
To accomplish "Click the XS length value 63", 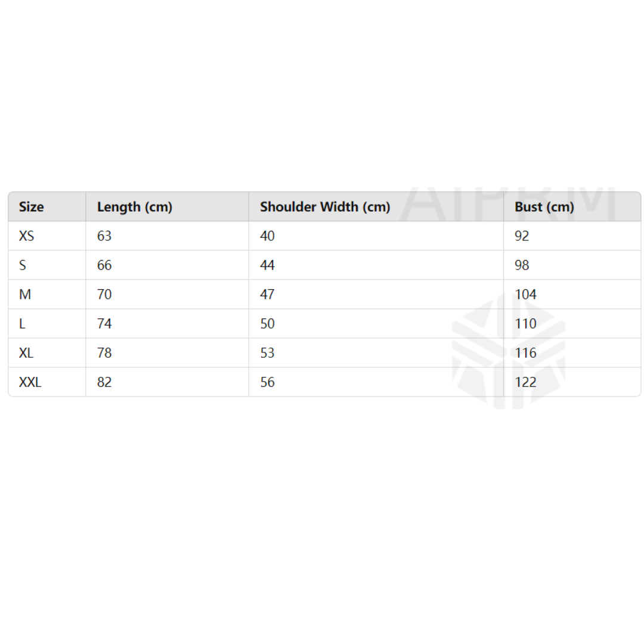I will click(104, 236).
